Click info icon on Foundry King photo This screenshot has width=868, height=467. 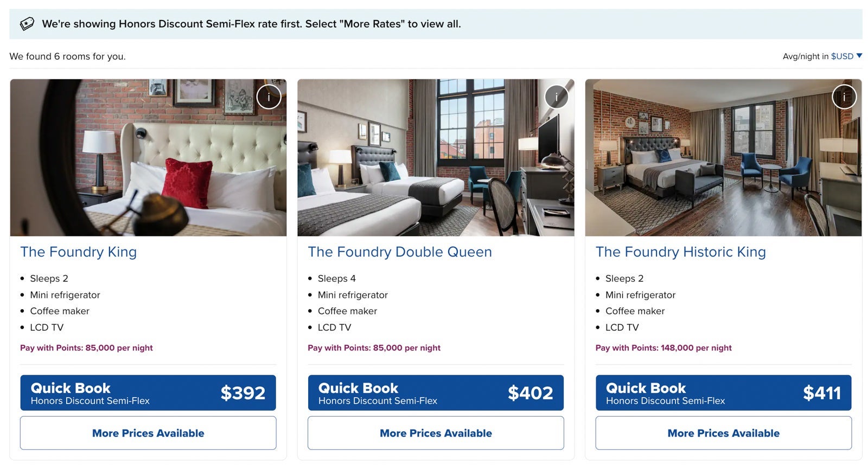pyautogui.click(x=269, y=97)
